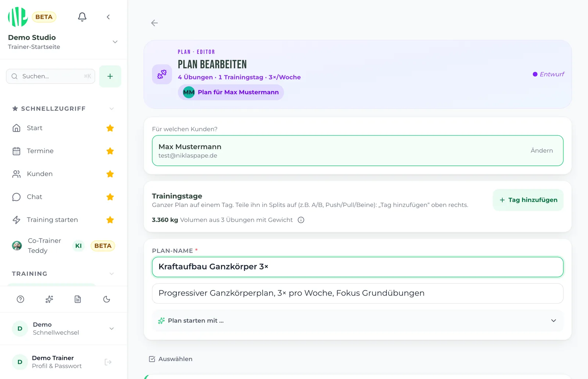Click the Suchen search field
The image size is (588, 379).
51,76
